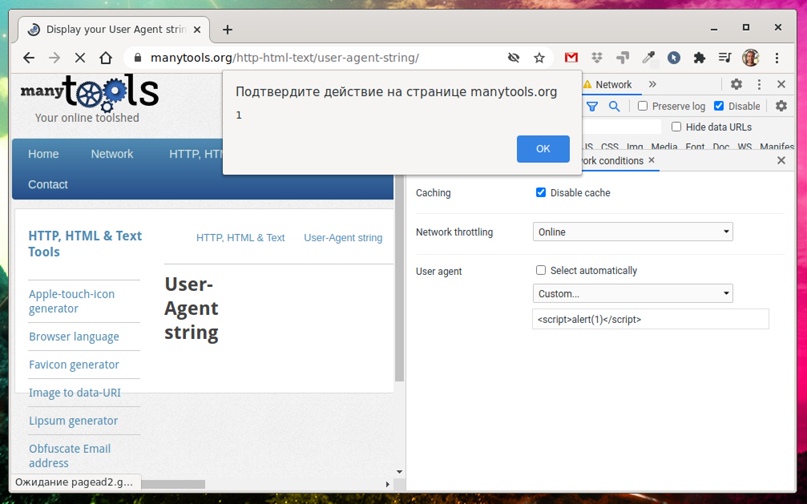Click the Gmail extension icon

tap(571, 58)
